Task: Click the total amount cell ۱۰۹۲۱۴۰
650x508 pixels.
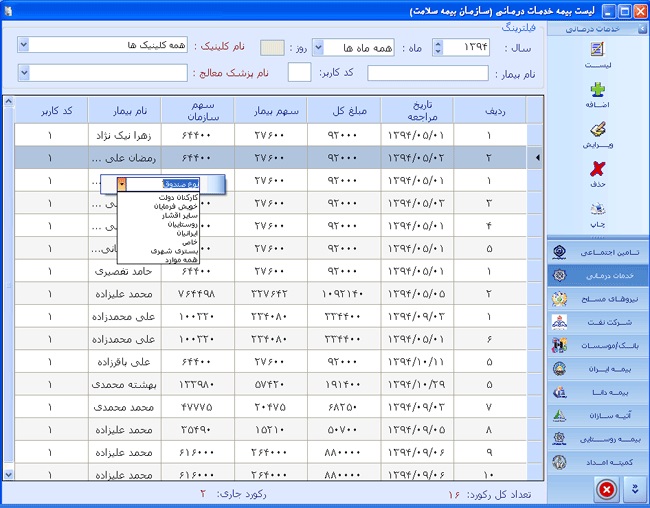Action: 344,294
